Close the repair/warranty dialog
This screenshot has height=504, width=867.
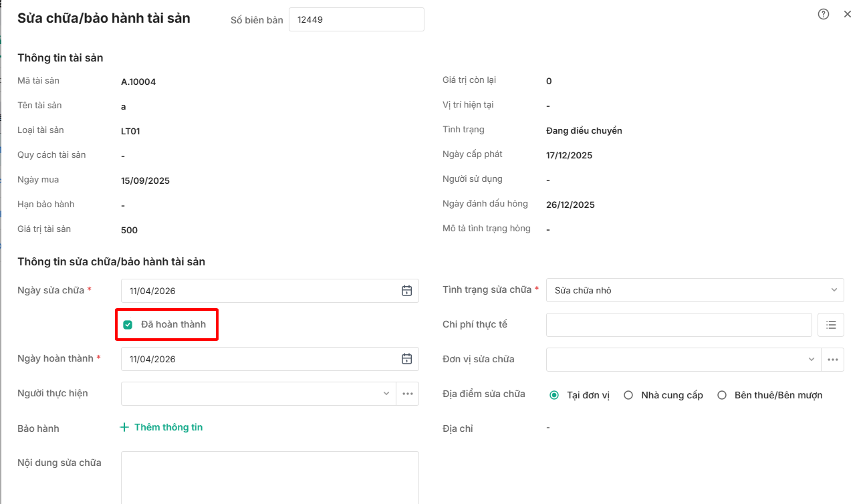click(848, 14)
